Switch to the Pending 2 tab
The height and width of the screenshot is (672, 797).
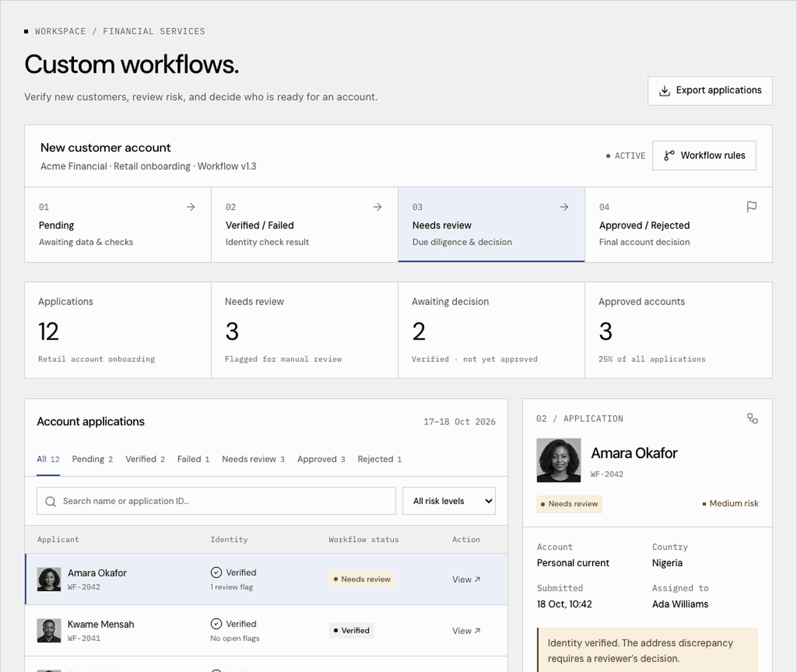coord(92,459)
